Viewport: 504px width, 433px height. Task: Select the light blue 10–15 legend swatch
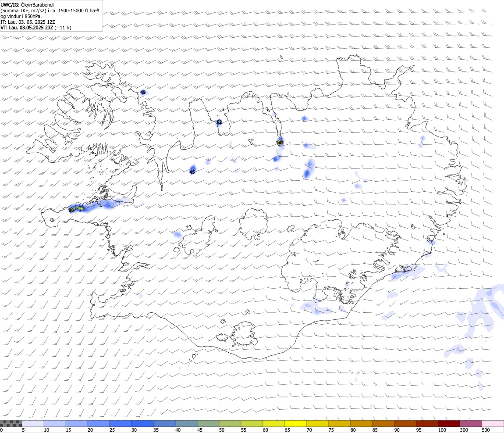pyautogui.click(x=55, y=424)
